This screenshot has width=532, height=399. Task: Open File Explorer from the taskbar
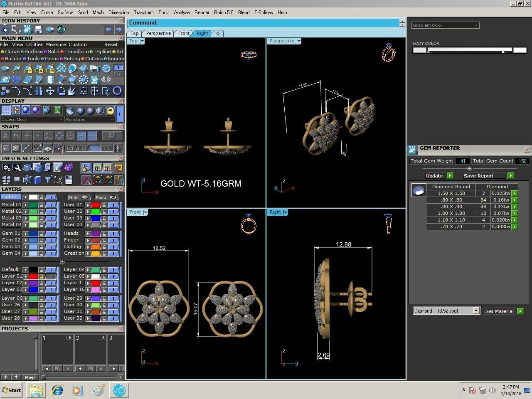36,390
